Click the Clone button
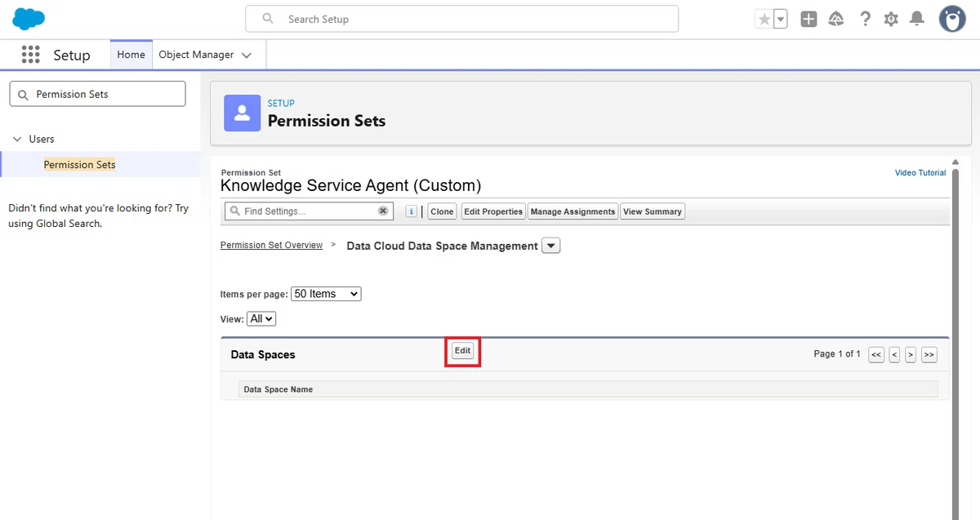The image size is (980, 520). click(x=442, y=211)
